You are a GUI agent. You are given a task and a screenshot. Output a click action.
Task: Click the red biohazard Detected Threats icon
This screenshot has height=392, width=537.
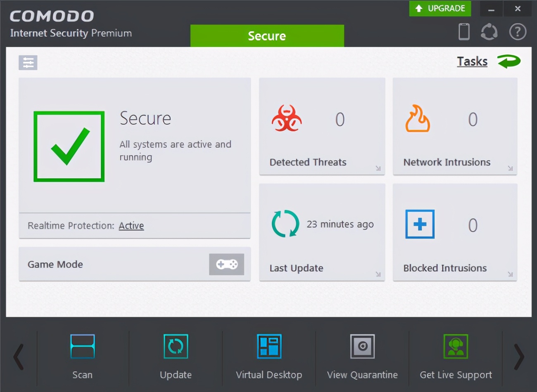tap(287, 118)
